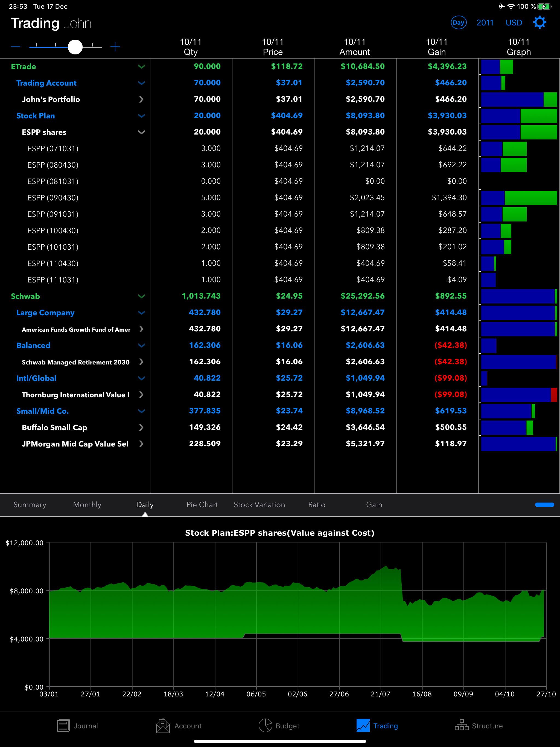This screenshot has height=747, width=560.
Task: Collapse the Schwab account group
Action: (142, 296)
